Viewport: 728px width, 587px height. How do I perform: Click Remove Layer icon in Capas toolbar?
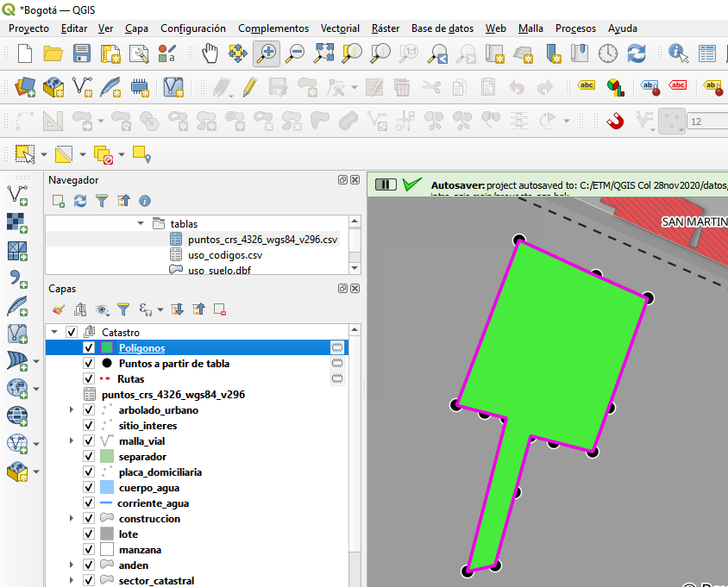(x=220, y=309)
